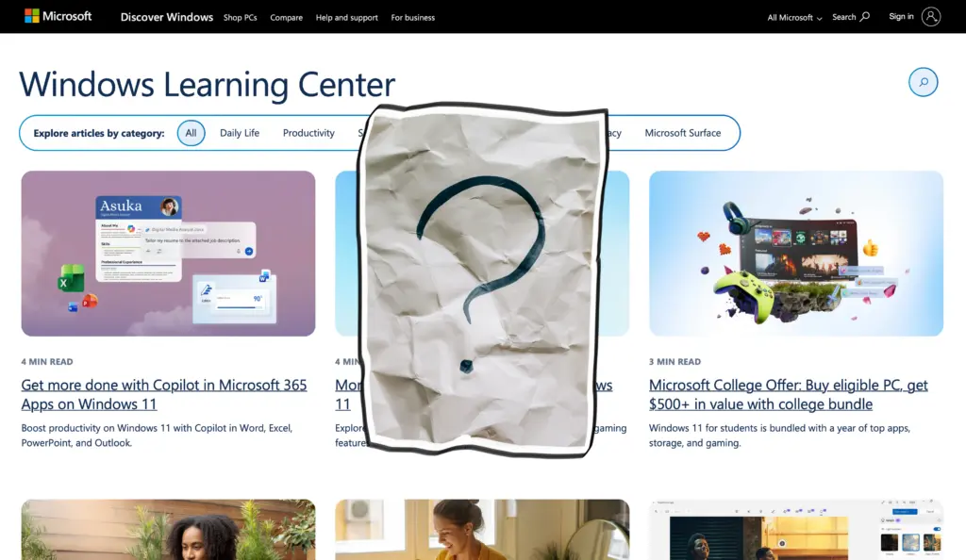Viewport: 966px width, 560px height.
Task: Click the Sign in text link
Action: (x=901, y=17)
